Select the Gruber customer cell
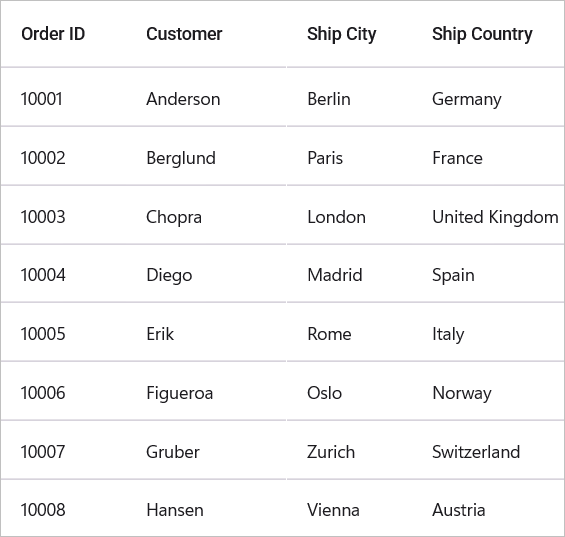 [173, 452]
